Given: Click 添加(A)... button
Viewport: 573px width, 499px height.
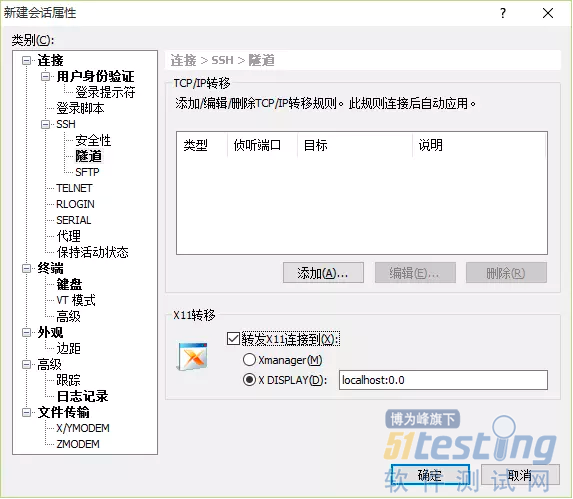Looking at the screenshot, I should [323, 273].
